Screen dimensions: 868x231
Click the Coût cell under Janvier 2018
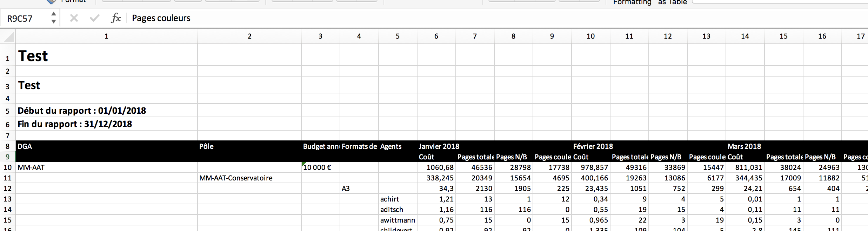point(436,157)
